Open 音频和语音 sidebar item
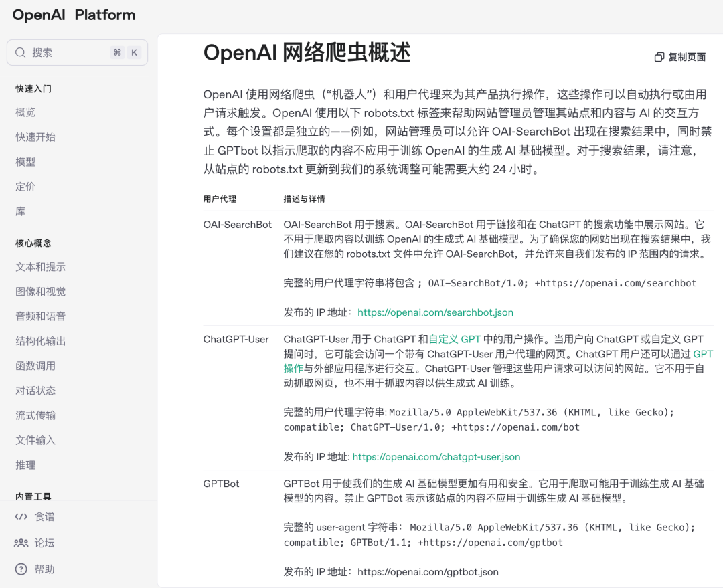This screenshot has height=588, width=723. 41,316
